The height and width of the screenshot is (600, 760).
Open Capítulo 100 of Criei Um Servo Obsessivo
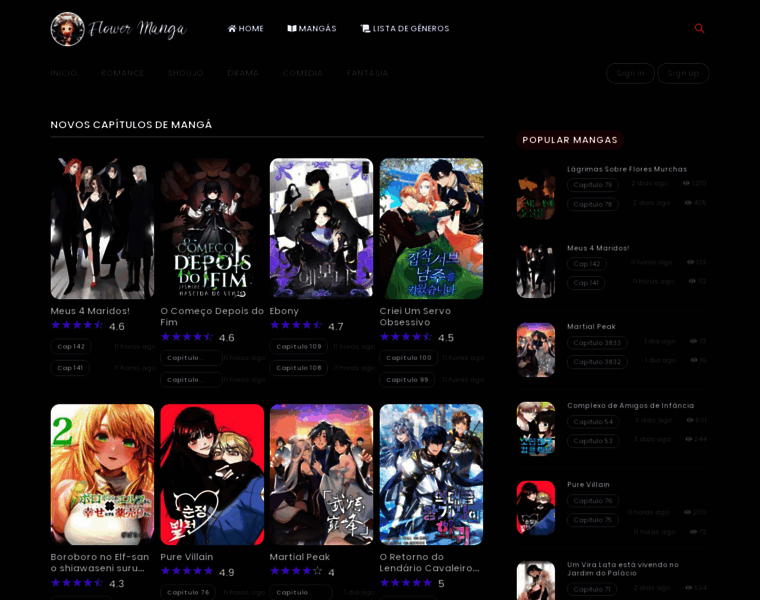coord(409,357)
